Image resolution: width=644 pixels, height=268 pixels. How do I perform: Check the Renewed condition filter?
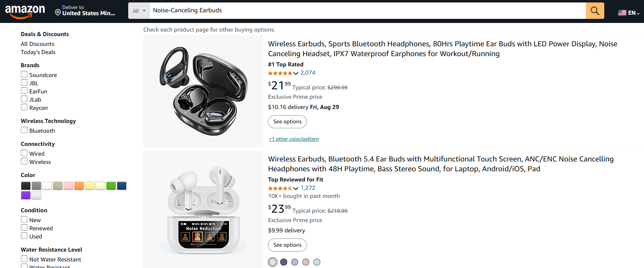[x=24, y=228]
